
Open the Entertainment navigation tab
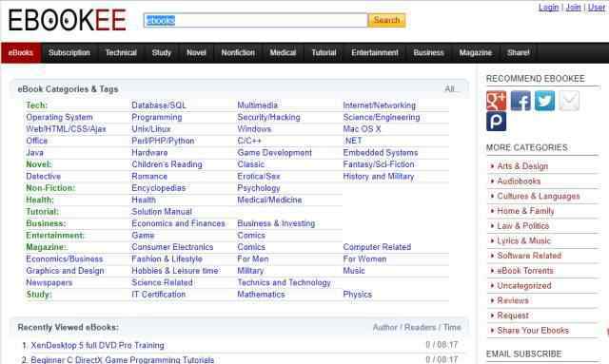coord(375,53)
